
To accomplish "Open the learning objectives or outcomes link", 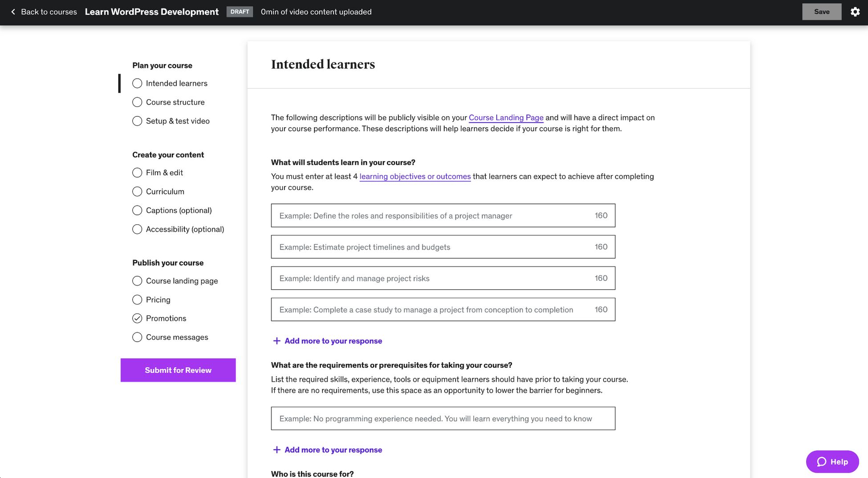I will pyautogui.click(x=414, y=176).
